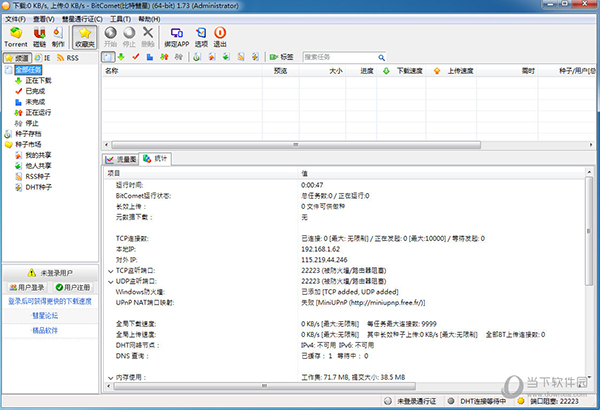The height and width of the screenshot is (410, 600).
Task: Switch to the 流量图 traffic chart tab
Action: coord(121,159)
